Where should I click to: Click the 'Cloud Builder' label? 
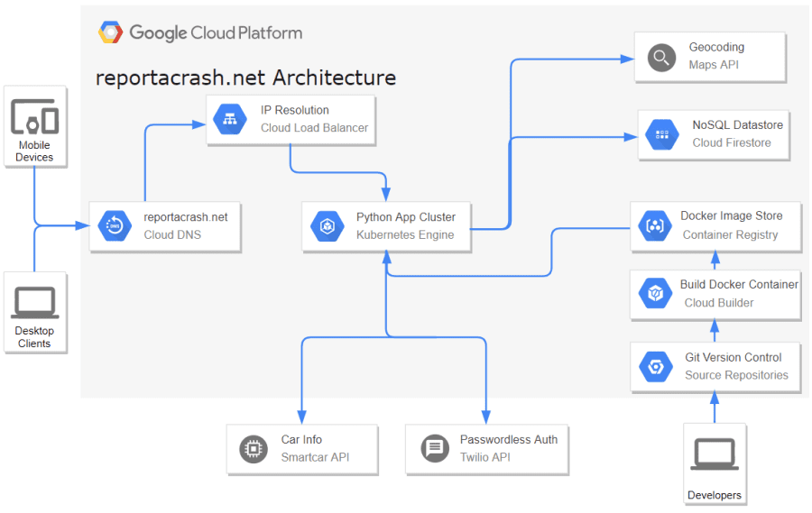[x=719, y=303]
